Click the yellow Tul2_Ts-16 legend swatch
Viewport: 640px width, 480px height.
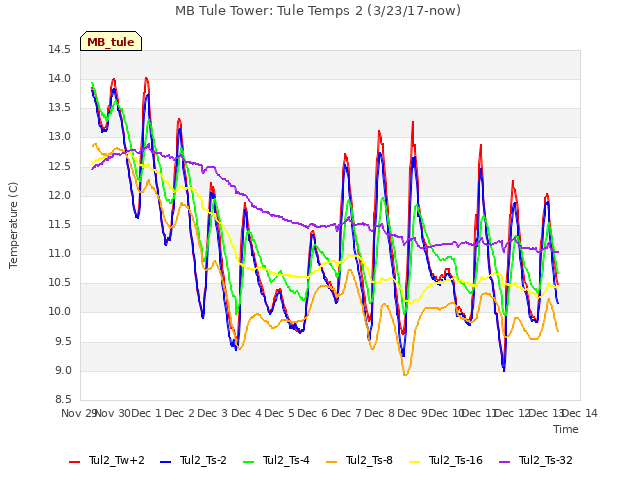point(415,461)
